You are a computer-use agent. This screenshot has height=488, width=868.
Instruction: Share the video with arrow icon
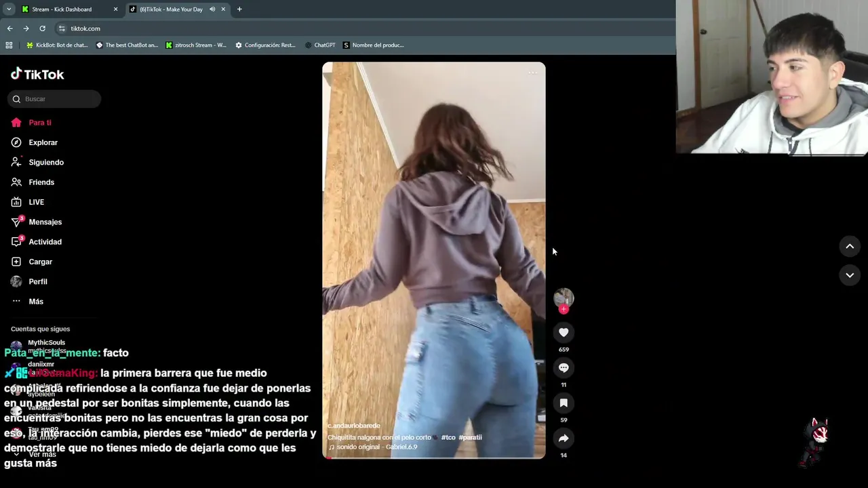coord(564,438)
